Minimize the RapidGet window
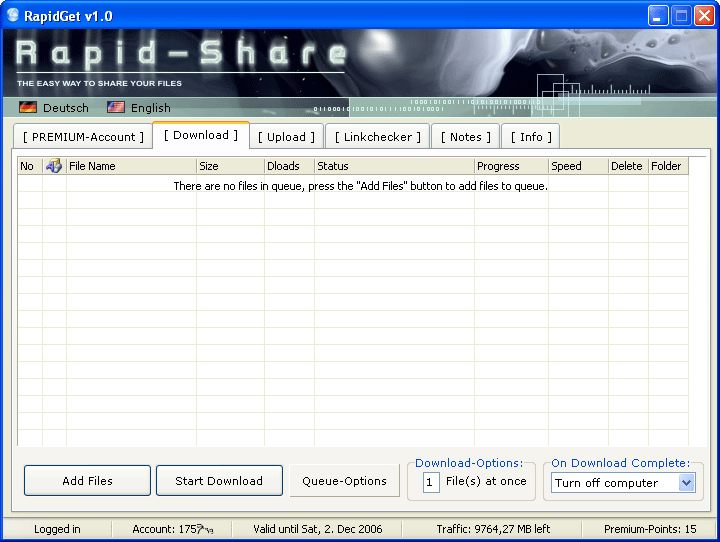720x542 pixels. (658, 16)
